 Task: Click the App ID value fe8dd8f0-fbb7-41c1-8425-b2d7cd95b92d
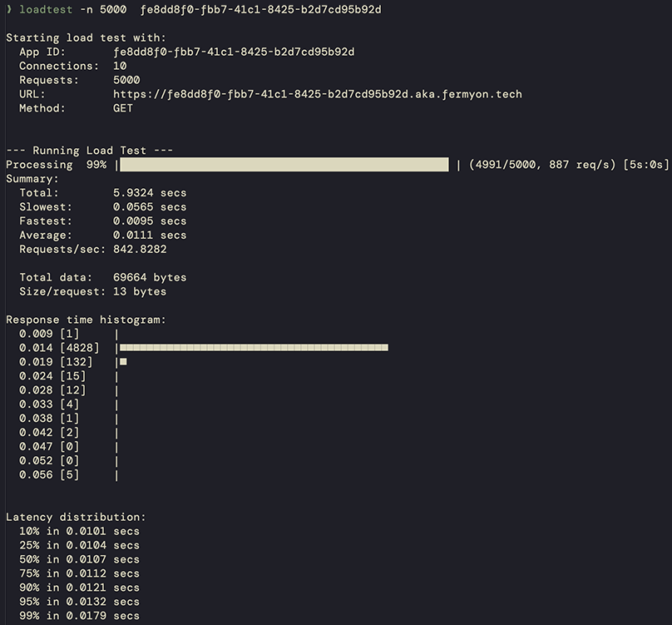[234, 52]
